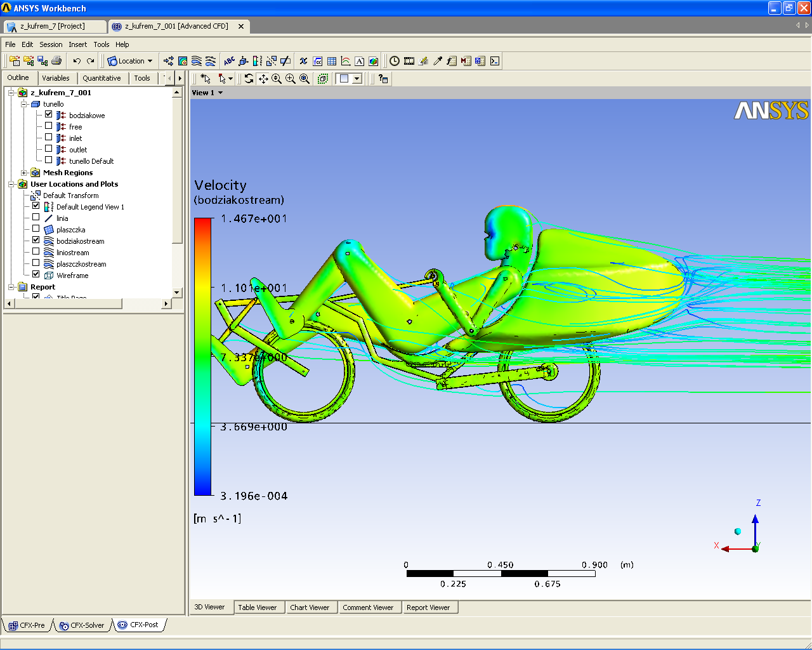Click the Contour plot icon
The height and width of the screenshot is (650, 812).
183,61
